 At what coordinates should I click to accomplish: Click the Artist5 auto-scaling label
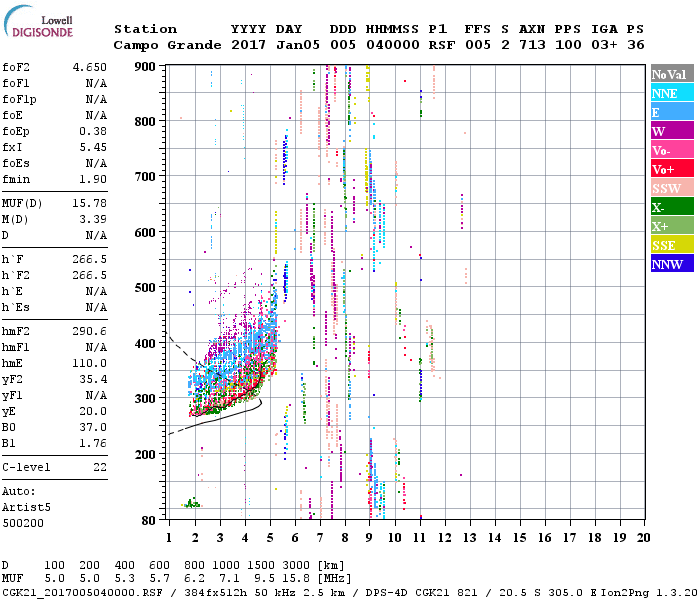tap(26, 508)
